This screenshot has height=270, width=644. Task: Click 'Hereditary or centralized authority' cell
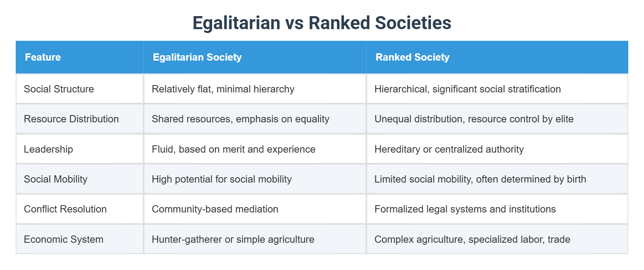click(x=449, y=149)
